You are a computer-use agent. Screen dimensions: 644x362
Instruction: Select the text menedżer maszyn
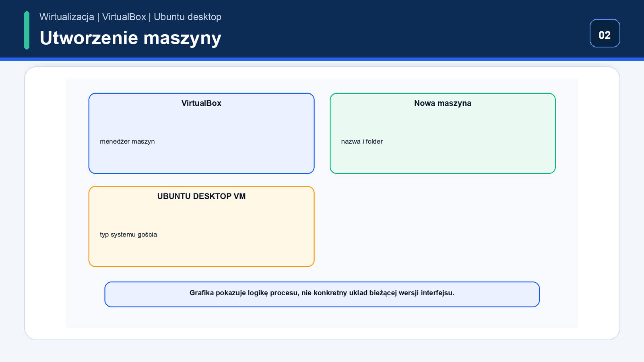[127, 142]
